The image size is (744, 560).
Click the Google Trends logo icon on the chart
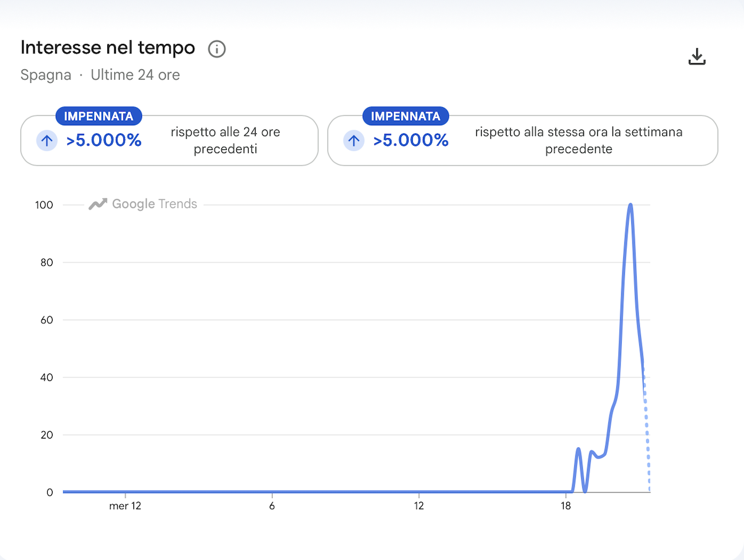pos(98,204)
